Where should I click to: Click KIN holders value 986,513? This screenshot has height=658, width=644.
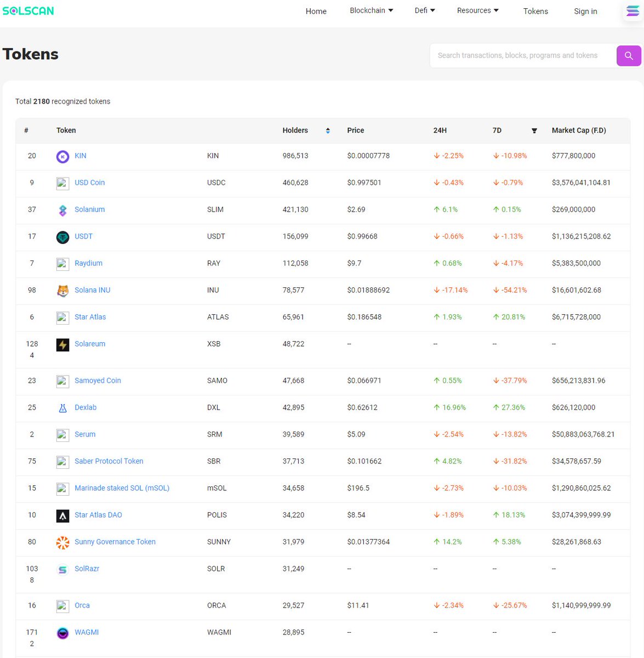[x=295, y=156]
